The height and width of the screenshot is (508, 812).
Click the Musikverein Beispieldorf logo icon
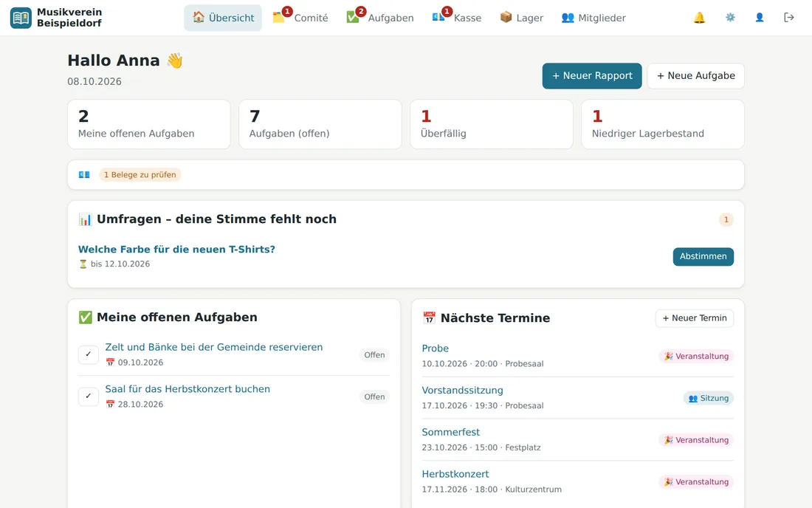pyautogui.click(x=21, y=18)
